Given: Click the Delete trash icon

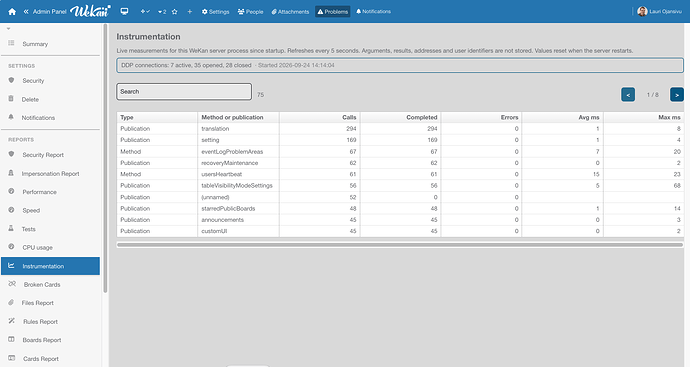Looking at the screenshot, I should (x=11, y=99).
